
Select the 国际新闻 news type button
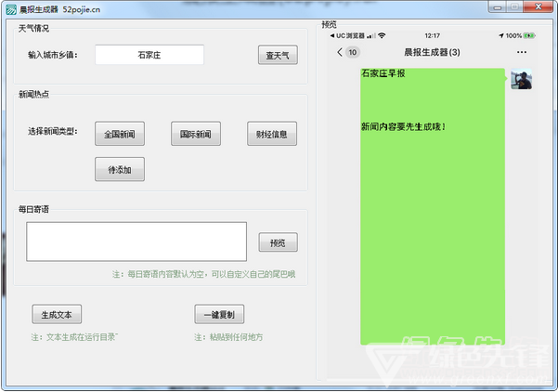coord(196,134)
